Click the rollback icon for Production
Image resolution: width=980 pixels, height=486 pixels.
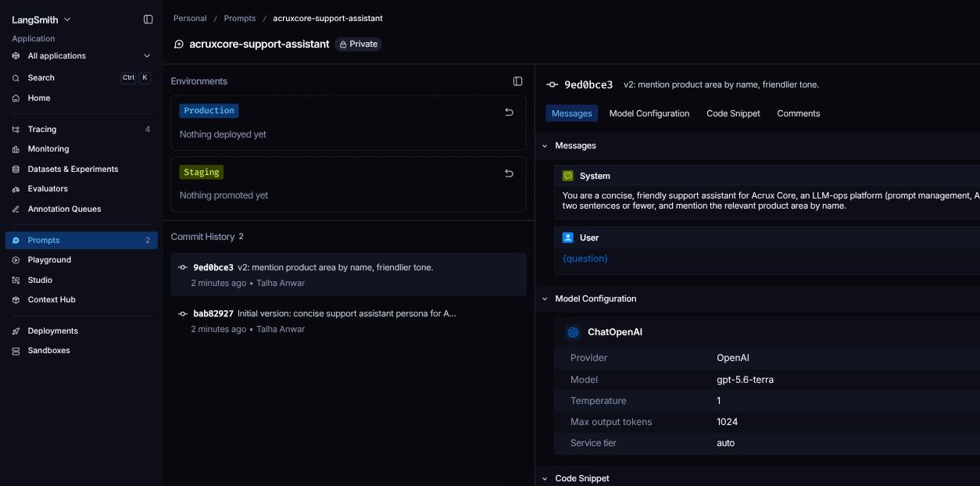[509, 112]
